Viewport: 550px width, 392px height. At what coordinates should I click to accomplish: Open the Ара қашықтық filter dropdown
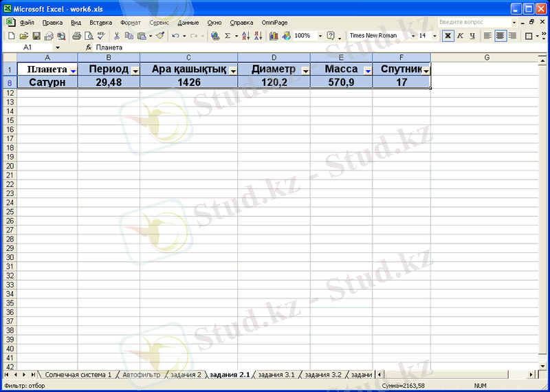click(233, 72)
